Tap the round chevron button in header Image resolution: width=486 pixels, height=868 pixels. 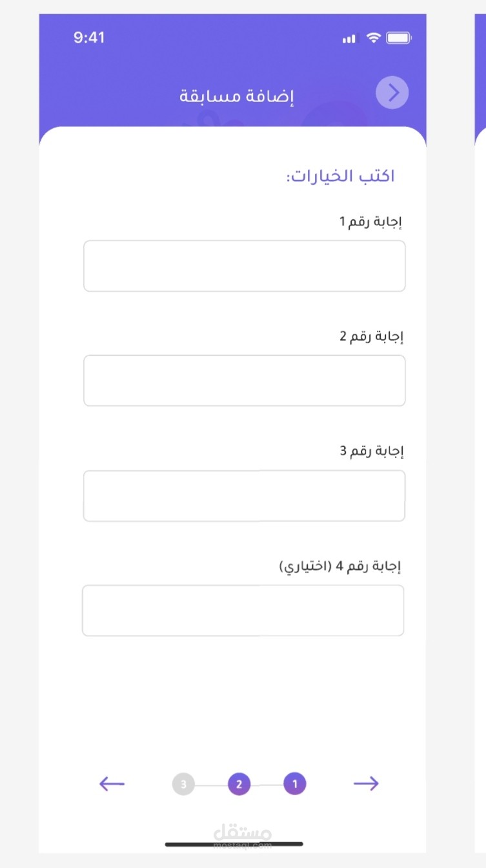point(392,93)
